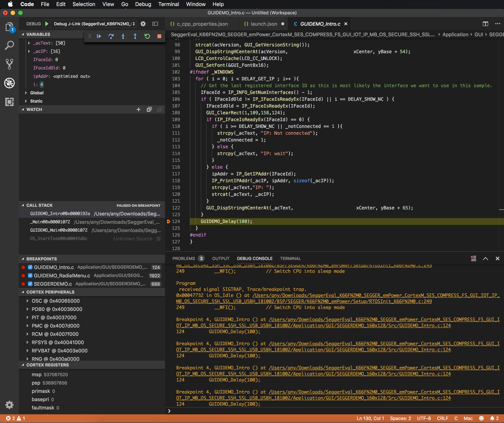This screenshot has width=504, height=423.
Task: Close the GUIDEMO_Intro.c tab
Action: 346,24
